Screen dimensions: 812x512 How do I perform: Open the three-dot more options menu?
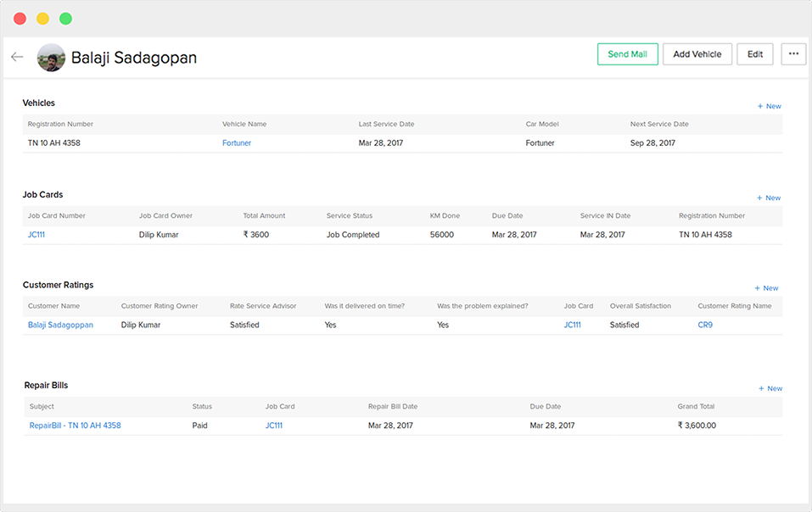coord(793,54)
